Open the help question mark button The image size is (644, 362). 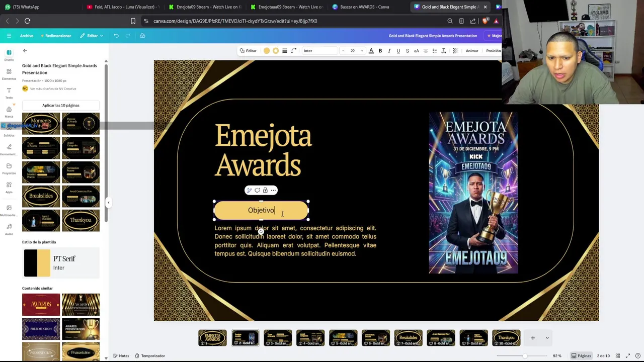pyautogui.click(x=637, y=356)
